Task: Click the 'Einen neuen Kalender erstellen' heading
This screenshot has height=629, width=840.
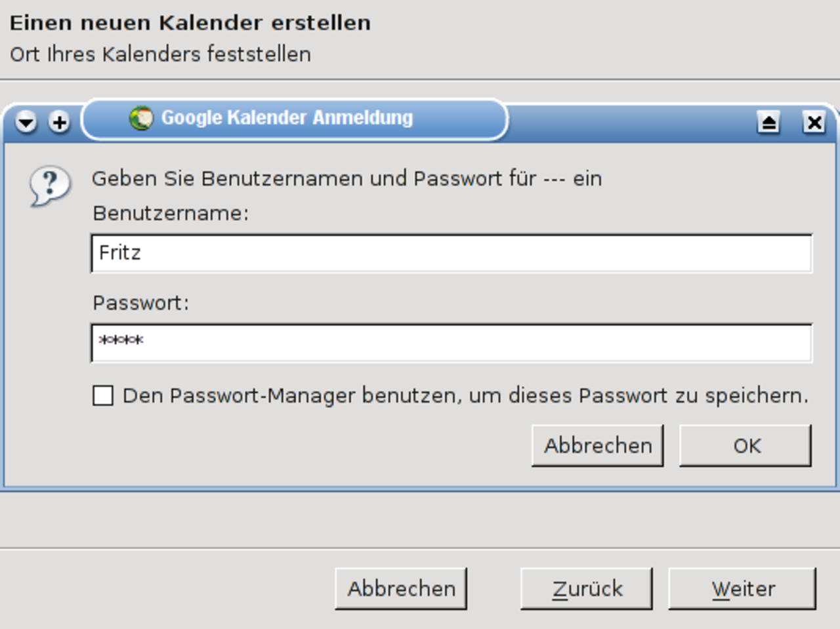Action: coord(190,22)
